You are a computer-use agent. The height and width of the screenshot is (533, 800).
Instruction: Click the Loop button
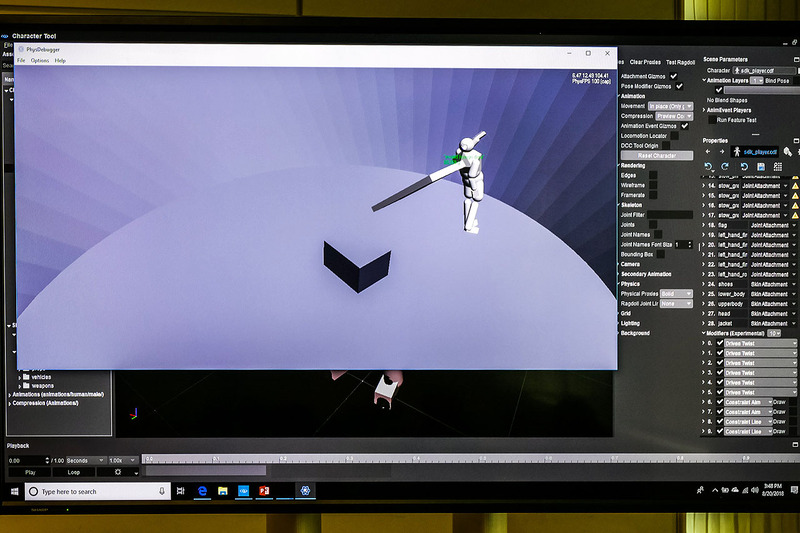click(x=74, y=472)
